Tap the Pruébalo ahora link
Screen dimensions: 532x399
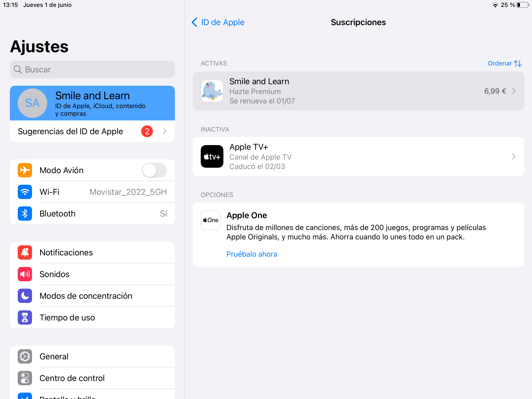[x=252, y=254]
